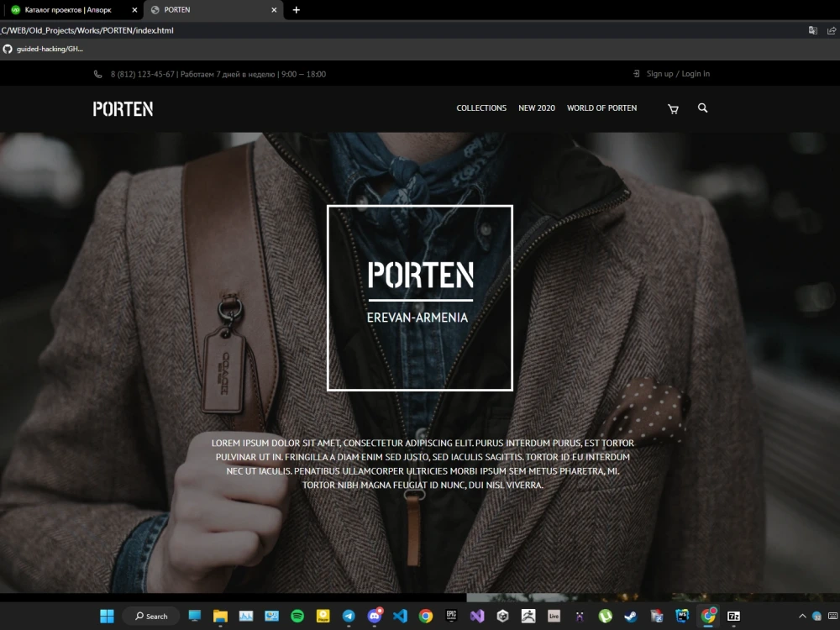Open the Windows Start menu
Image resolution: width=840 pixels, height=630 pixels.
108,616
